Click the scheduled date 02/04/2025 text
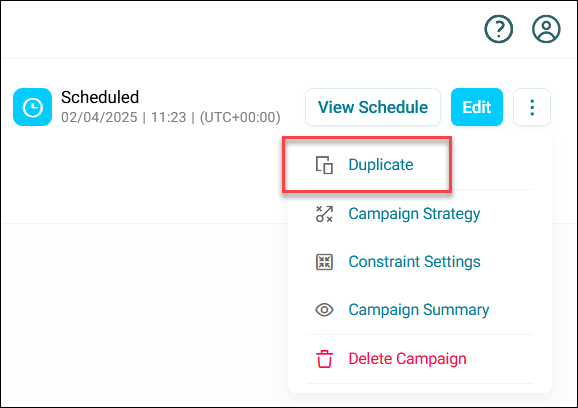This screenshot has height=408, width=578. 99,118
